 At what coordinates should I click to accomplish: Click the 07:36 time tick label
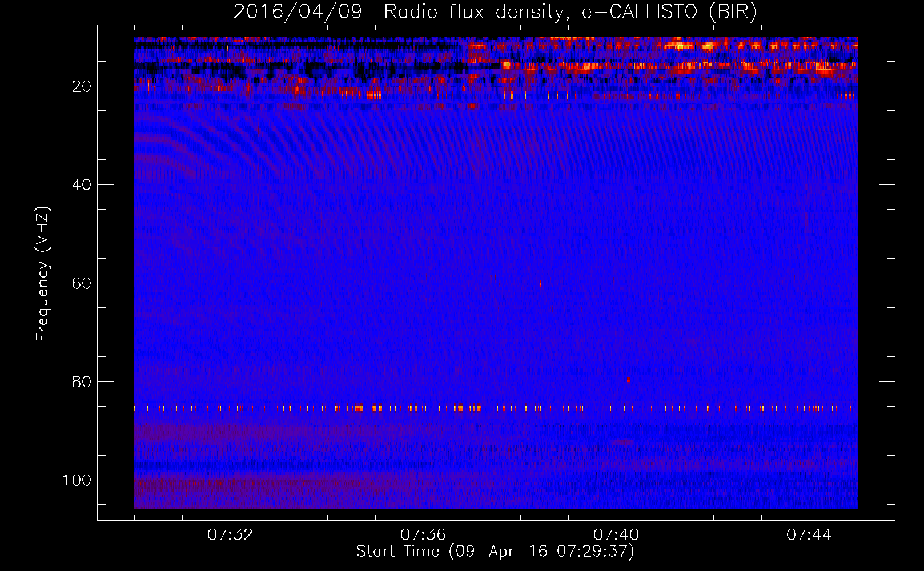click(x=423, y=535)
